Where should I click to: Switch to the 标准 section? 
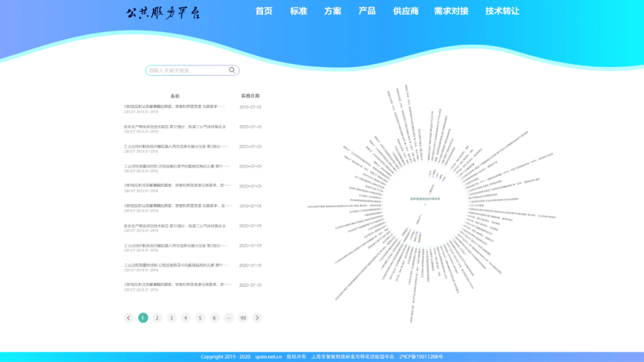pyautogui.click(x=298, y=11)
